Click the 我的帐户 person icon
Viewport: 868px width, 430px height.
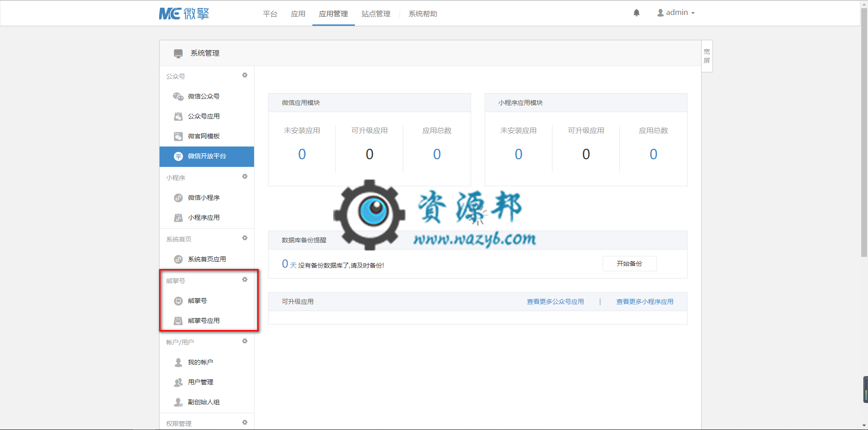click(x=178, y=362)
